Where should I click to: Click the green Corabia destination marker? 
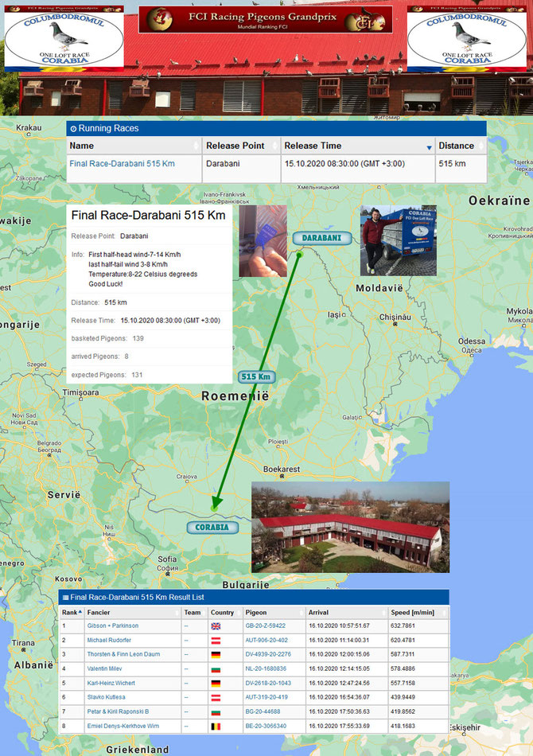pos(215,509)
